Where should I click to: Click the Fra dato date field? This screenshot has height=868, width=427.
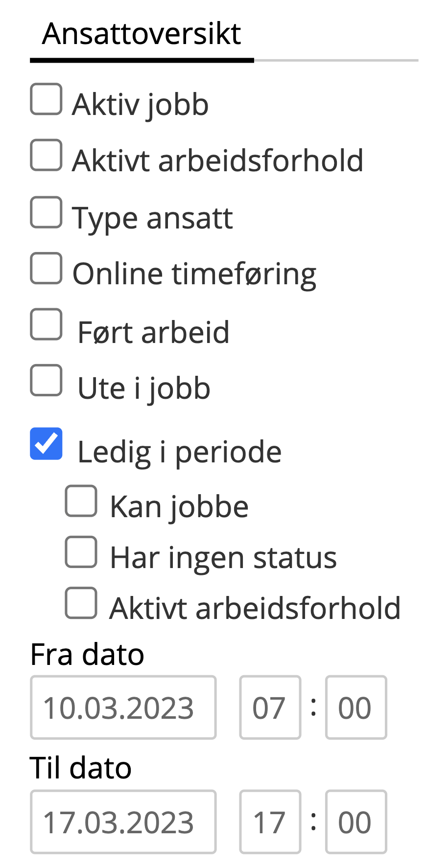(123, 708)
